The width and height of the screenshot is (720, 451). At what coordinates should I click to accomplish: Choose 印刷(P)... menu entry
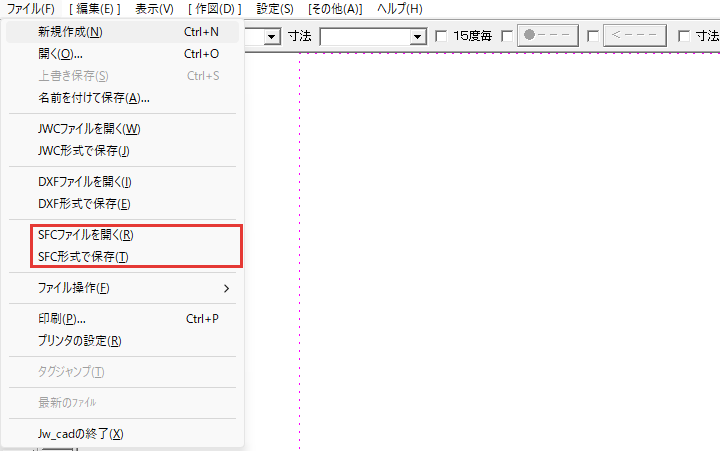coord(122,319)
